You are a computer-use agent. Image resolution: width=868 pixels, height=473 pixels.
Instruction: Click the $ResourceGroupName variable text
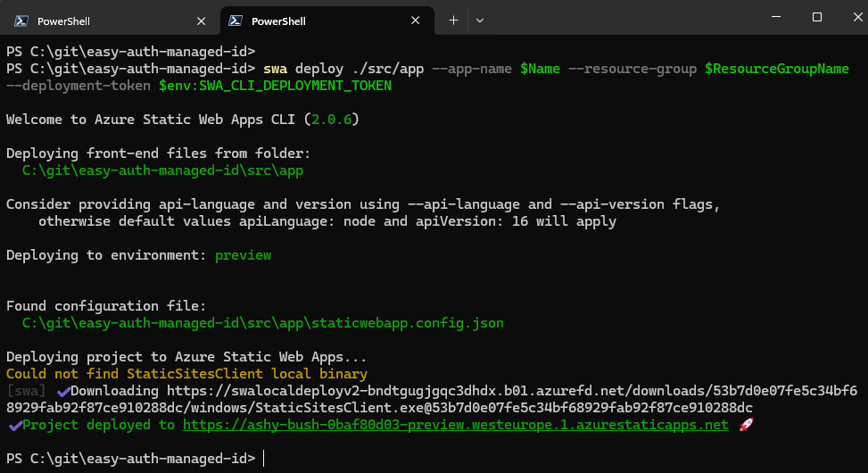(x=777, y=69)
